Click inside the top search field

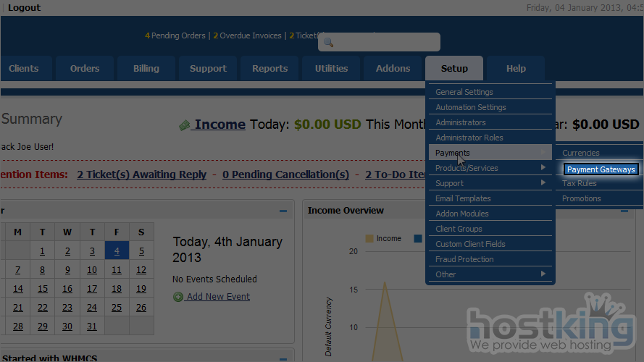click(385, 42)
